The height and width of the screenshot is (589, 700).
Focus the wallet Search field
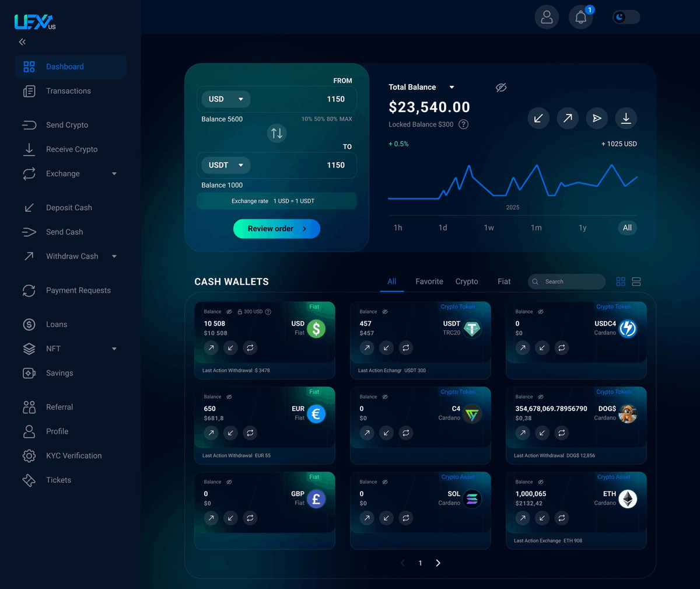pos(566,282)
